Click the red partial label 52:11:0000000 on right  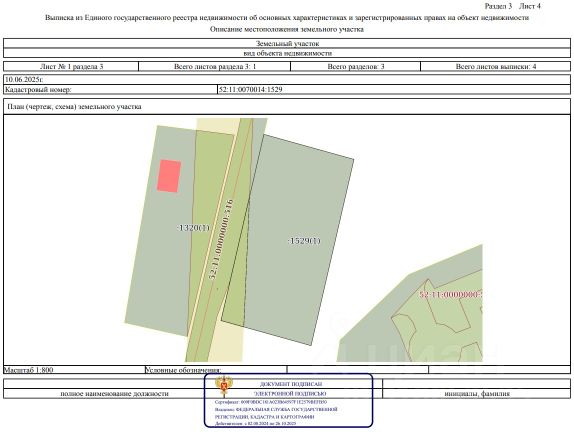tap(451, 295)
